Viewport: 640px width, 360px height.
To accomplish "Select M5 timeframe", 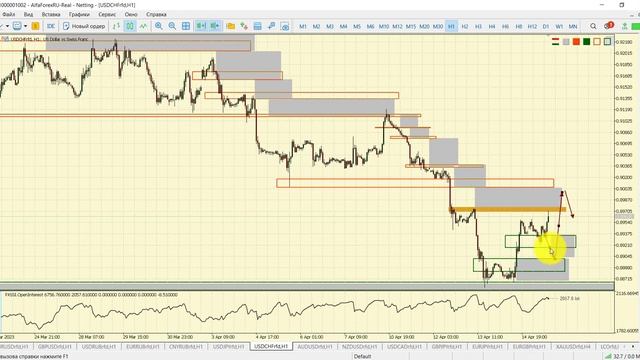I will pyautogui.click(x=357, y=26).
